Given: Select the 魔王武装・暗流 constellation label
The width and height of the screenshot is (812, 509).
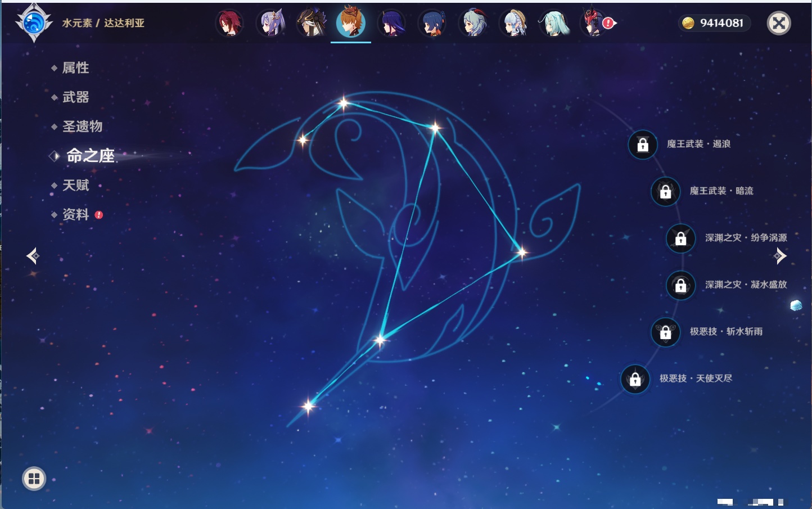Looking at the screenshot, I should click(721, 191).
